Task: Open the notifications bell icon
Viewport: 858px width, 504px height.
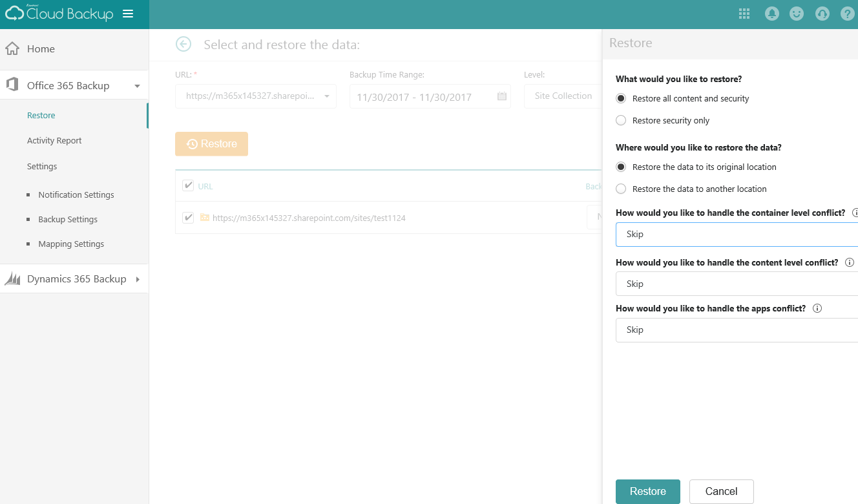Action: [x=771, y=14]
